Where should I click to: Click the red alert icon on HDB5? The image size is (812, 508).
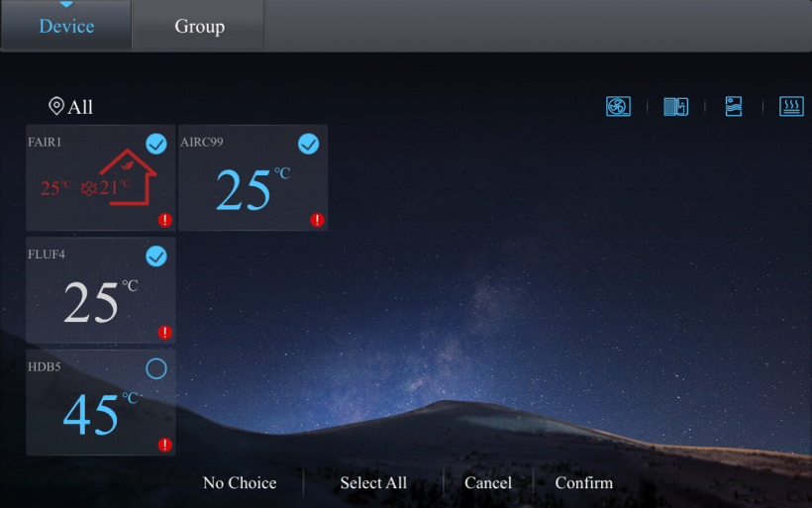(164, 445)
